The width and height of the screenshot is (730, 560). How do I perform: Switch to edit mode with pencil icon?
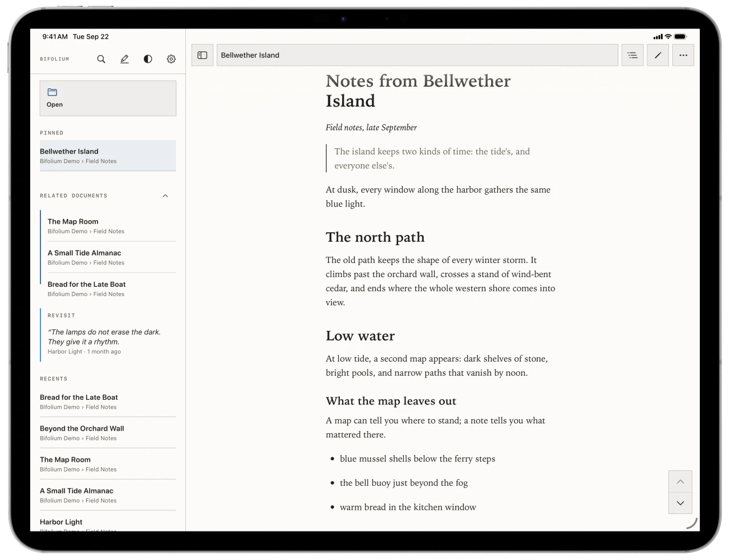coord(658,55)
